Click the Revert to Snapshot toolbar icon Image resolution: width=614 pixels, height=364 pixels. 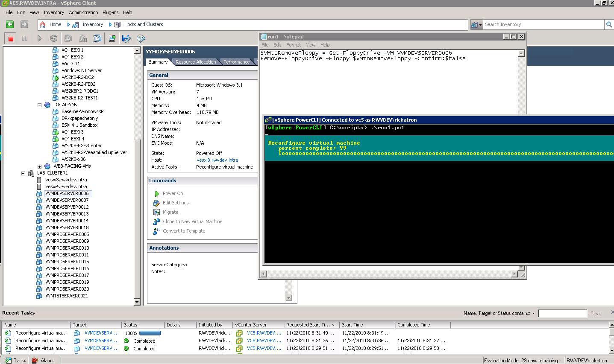[x=83, y=38]
